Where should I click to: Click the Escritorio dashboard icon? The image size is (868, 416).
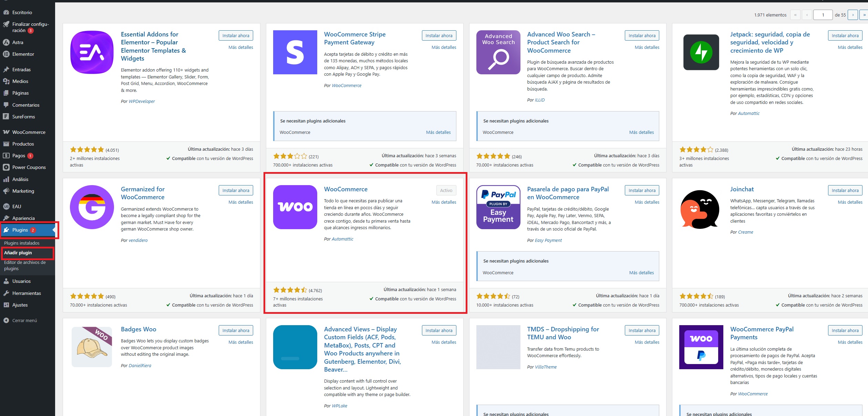pos(6,12)
